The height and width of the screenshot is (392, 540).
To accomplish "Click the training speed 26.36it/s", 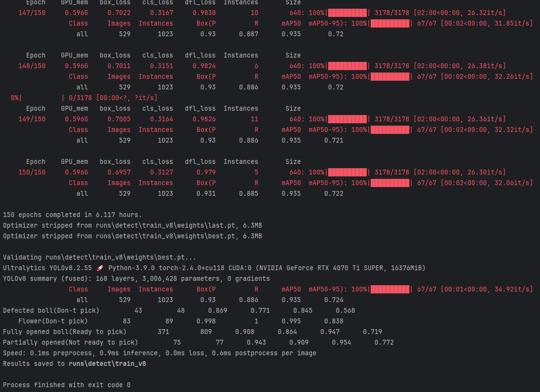I will 484,119.
